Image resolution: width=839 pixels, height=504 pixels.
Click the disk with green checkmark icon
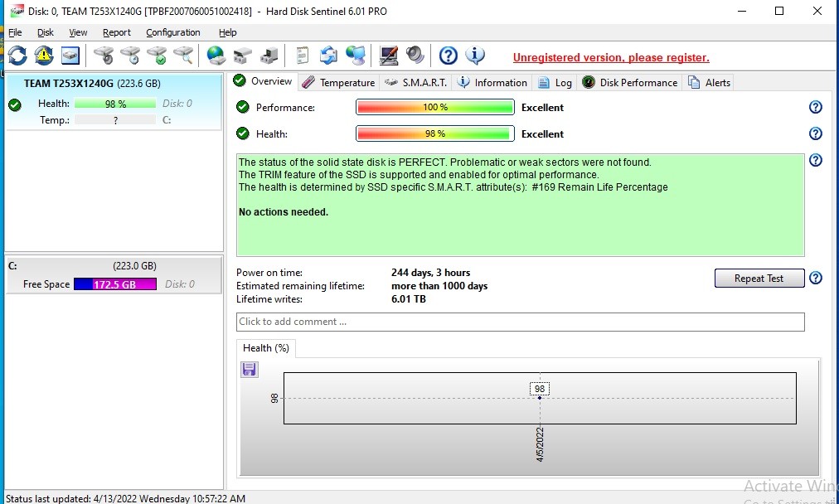(x=157, y=55)
